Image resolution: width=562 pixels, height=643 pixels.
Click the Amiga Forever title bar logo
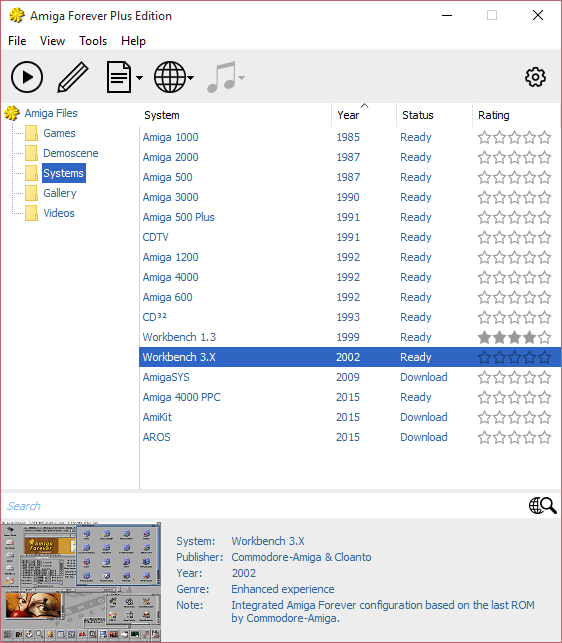click(17, 16)
